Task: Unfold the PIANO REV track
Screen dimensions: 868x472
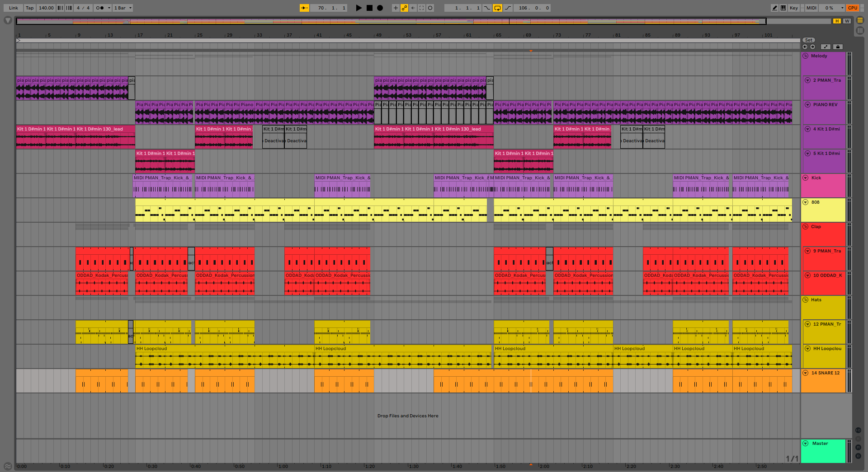Action: point(807,105)
